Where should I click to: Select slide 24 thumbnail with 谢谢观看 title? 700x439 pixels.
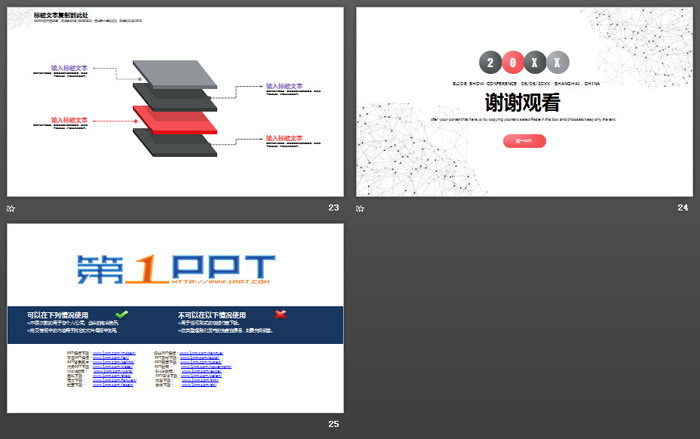(x=524, y=101)
